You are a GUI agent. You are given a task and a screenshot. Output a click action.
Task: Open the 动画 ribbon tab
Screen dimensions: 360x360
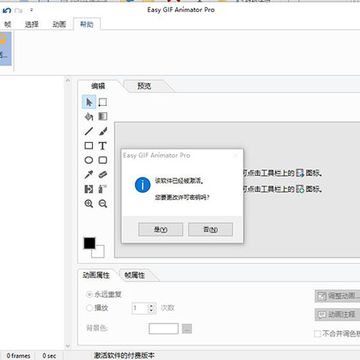[x=59, y=24]
